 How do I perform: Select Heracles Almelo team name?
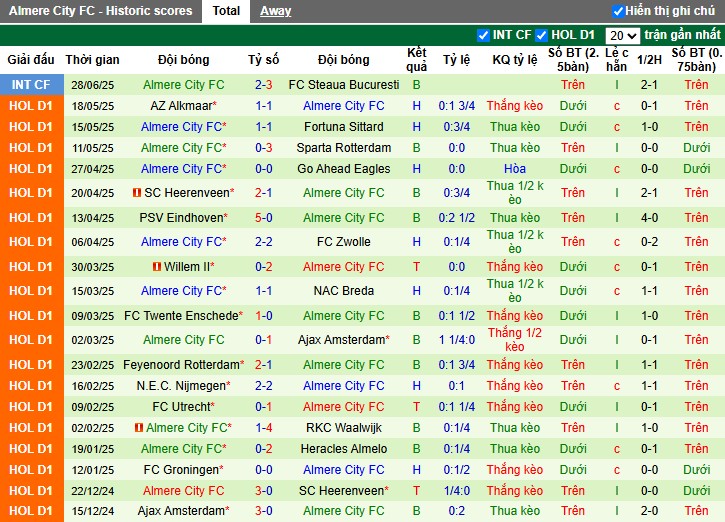(344, 449)
